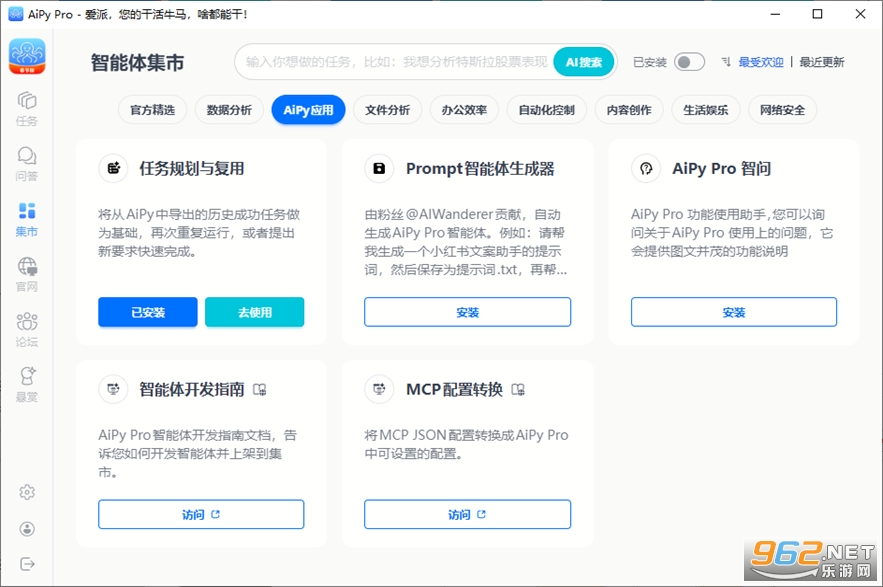Switch to the 数据分析 category tab
The width and height of the screenshot is (883, 587).
[229, 110]
